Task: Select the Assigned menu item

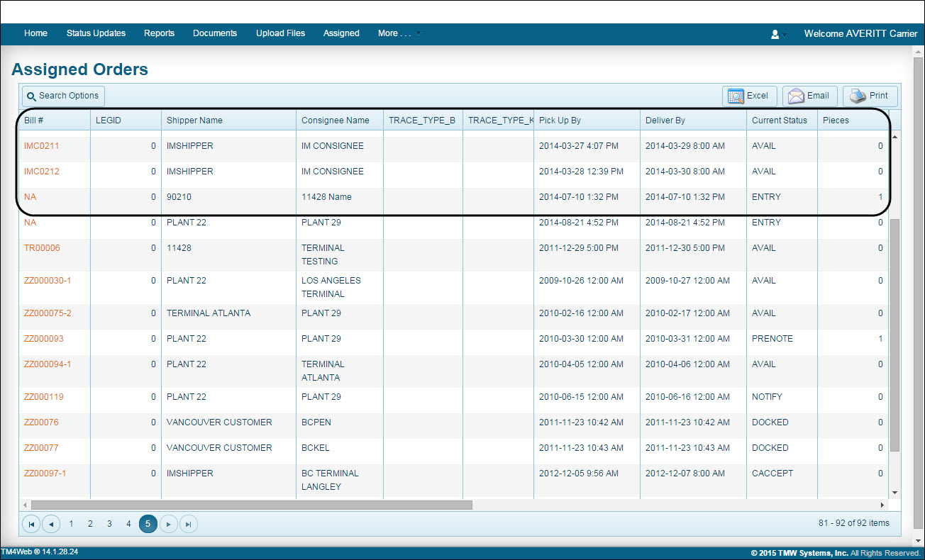Action: (341, 33)
